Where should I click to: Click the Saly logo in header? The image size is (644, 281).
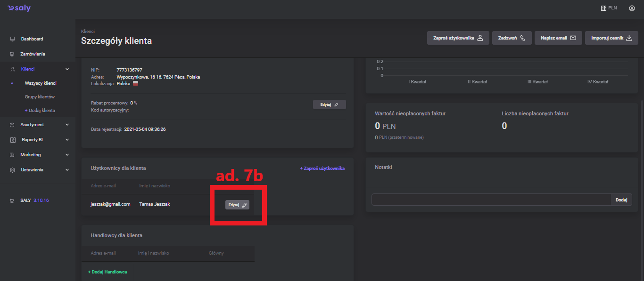(19, 8)
